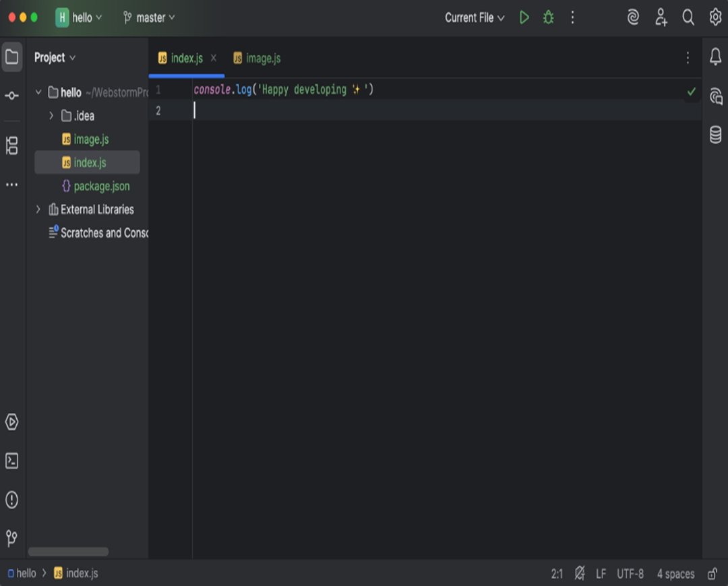This screenshot has height=586, width=728.
Task: Open the Commit tool window
Action: (12, 96)
